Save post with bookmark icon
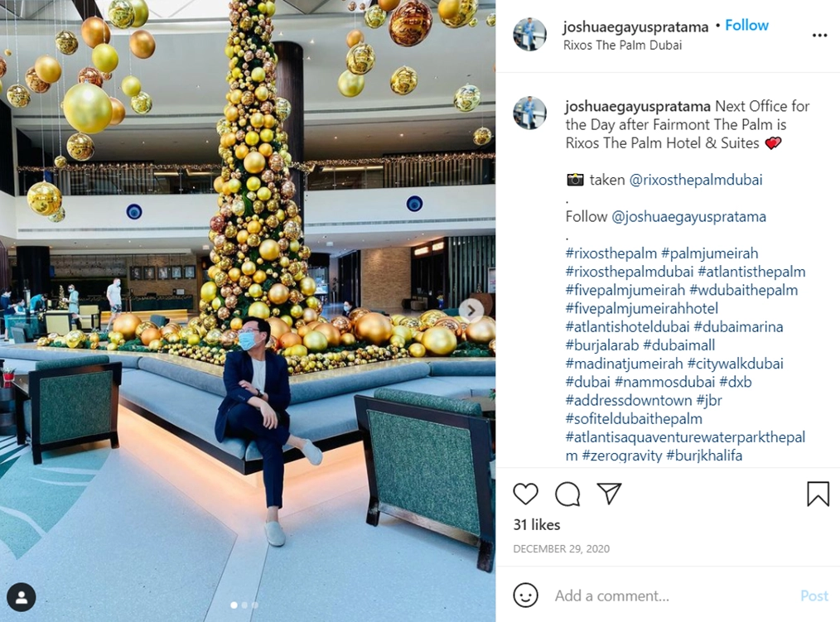This screenshot has height=622, width=840. [818, 494]
